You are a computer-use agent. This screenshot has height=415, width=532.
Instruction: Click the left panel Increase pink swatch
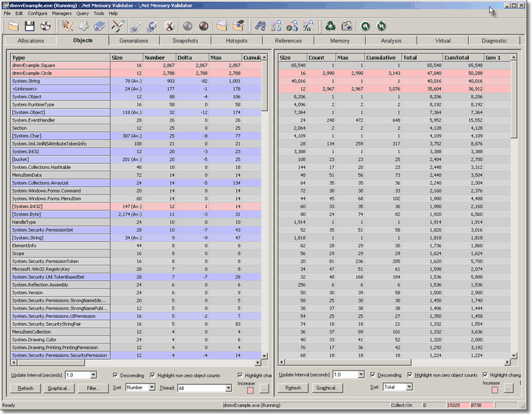coord(251,390)
